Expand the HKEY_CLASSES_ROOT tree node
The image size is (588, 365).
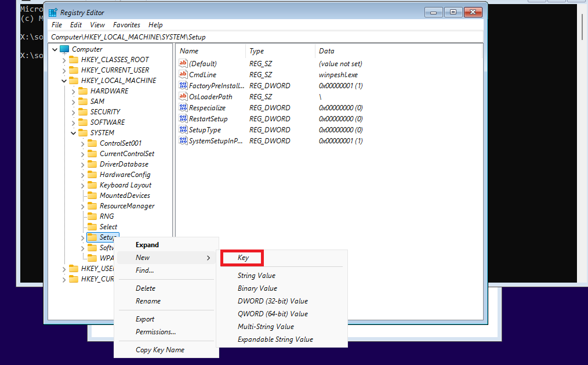tap(64, 60)
